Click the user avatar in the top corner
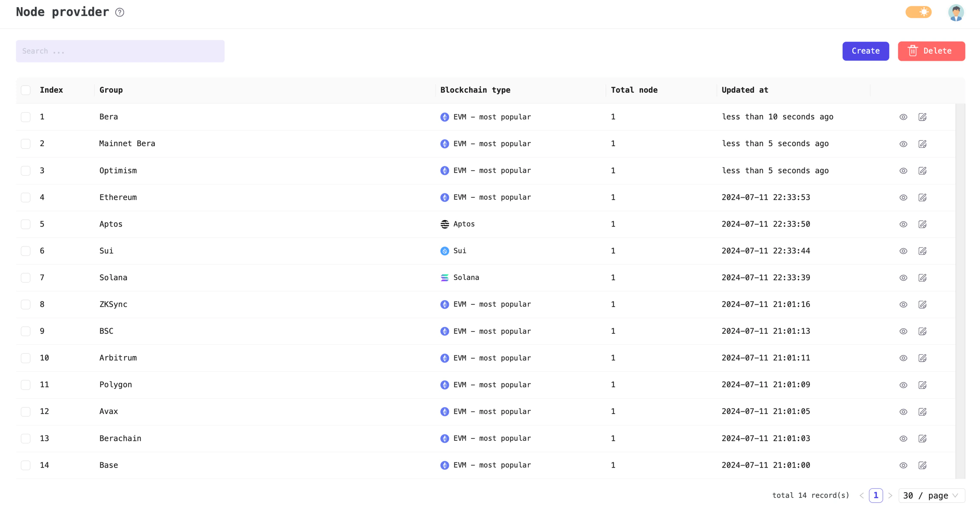Screen dimensions: 980x505 pyautogui.click(x=955, y=12)
